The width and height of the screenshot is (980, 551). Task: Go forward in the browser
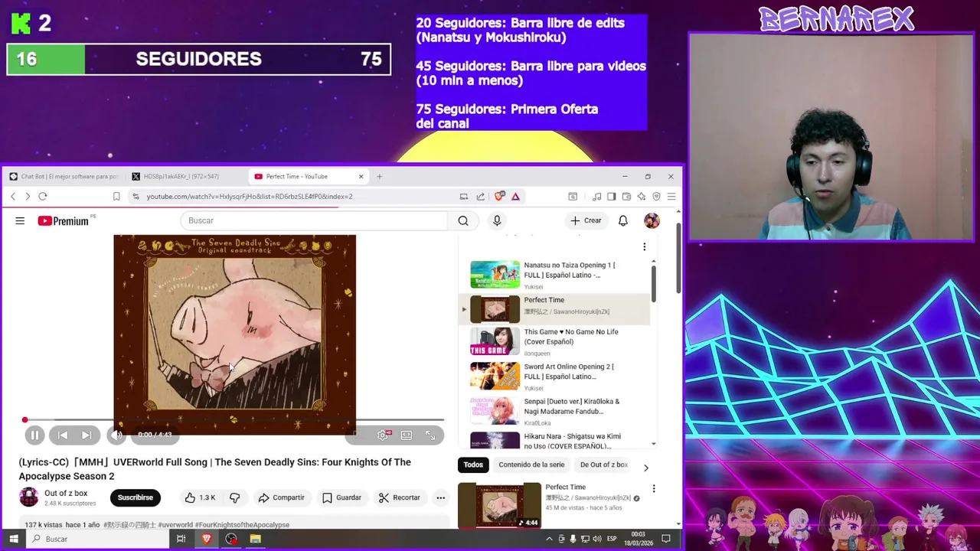click(x=28, y=197)
